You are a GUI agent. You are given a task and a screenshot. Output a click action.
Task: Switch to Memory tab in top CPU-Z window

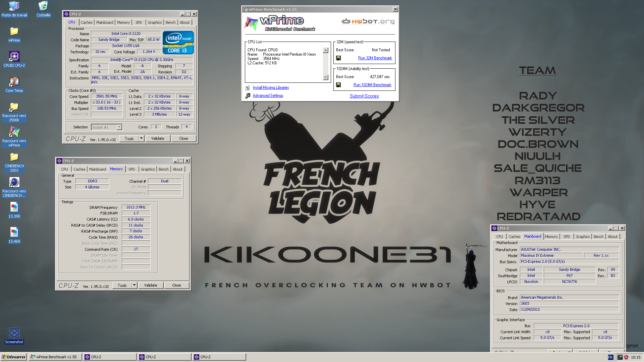[x=123, y=22]
